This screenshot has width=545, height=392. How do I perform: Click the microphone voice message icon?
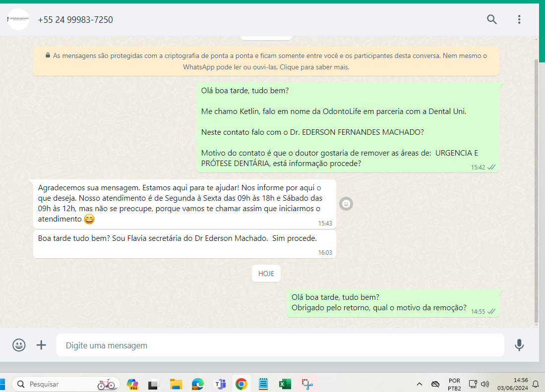[519, 345]
